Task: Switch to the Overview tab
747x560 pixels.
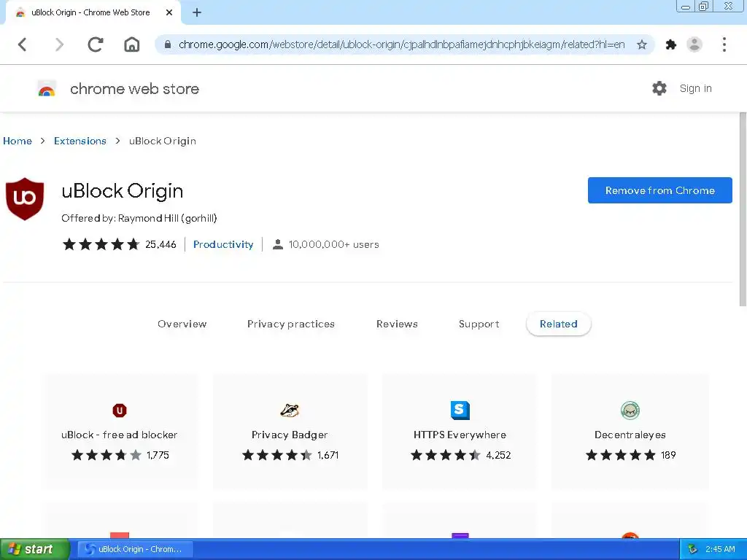Action: (x=182, y=324)
